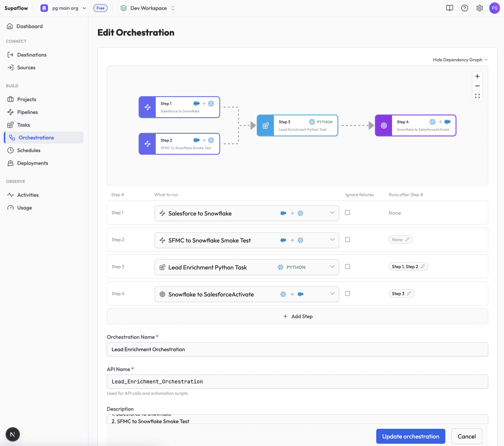Edit Step 3 dependencies pencil icon
The image size is (504, 446).
tap(423, 267)
